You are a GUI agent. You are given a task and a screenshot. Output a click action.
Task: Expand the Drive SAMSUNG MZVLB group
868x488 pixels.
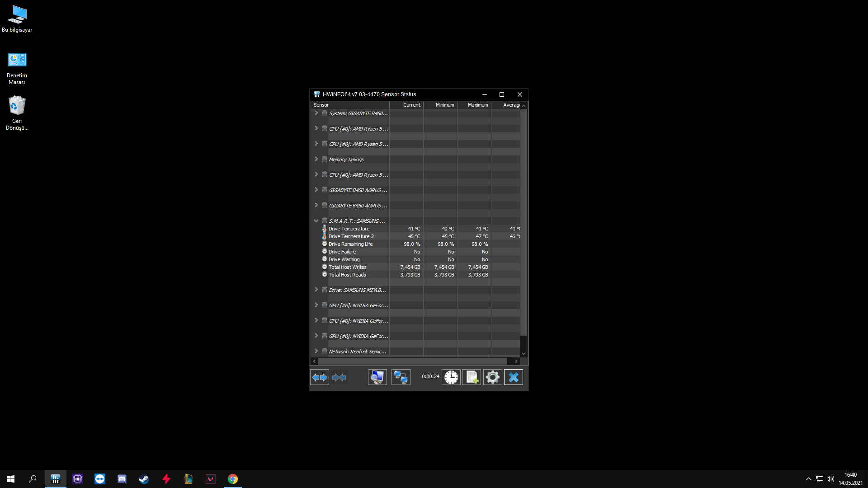[x=316, y=290]
